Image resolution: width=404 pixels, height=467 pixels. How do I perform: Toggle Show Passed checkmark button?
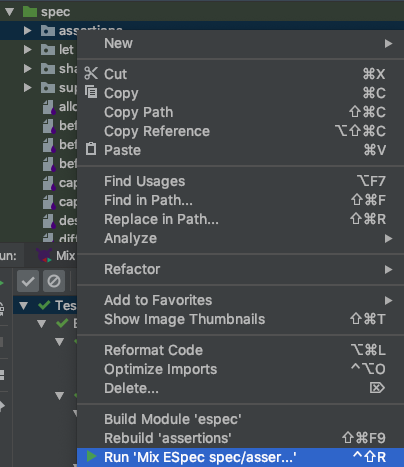point(28,281)
